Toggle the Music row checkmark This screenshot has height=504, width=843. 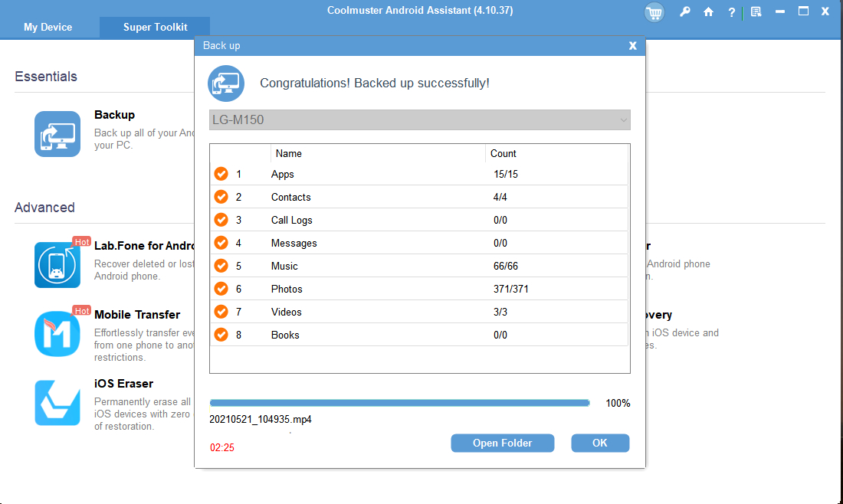click(221, 266)
